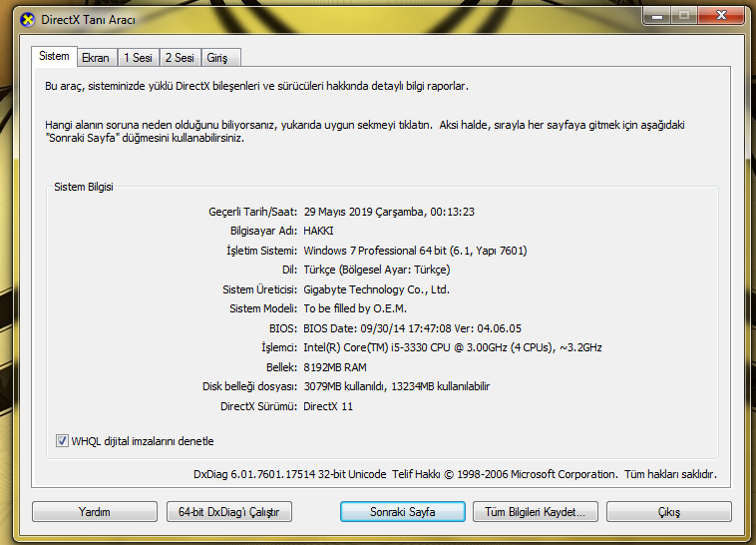The image size is (756, 545).
Task: Click the İşletim Sistemi label
Action: click(261, 251)
